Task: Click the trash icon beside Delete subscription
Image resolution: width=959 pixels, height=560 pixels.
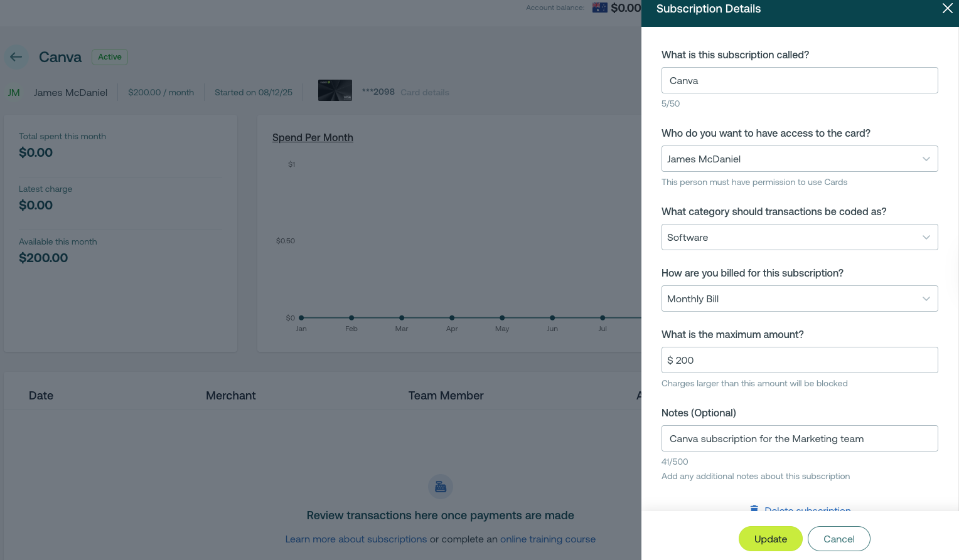Action: [x=754, y=509]
